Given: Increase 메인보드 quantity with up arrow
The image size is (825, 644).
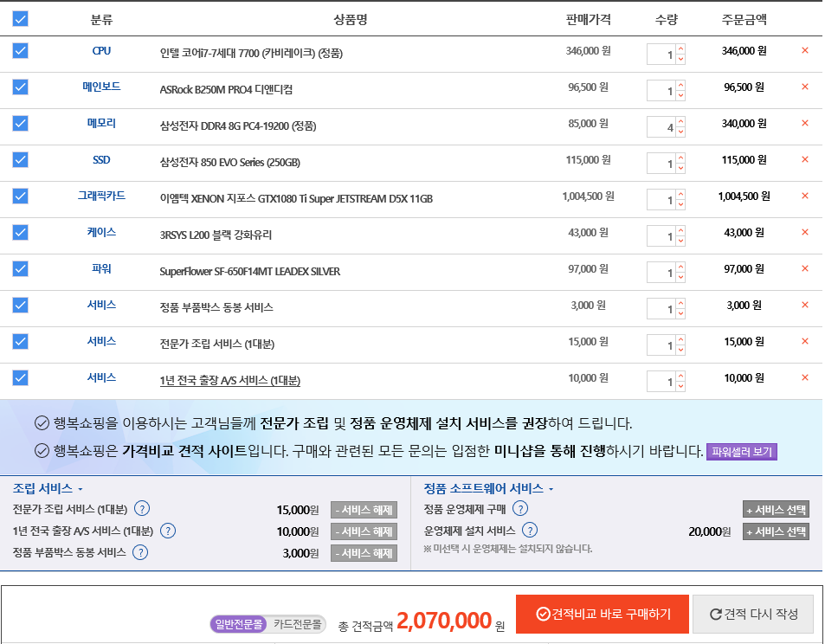Looking at the screenshot, I should pos(680,85).
